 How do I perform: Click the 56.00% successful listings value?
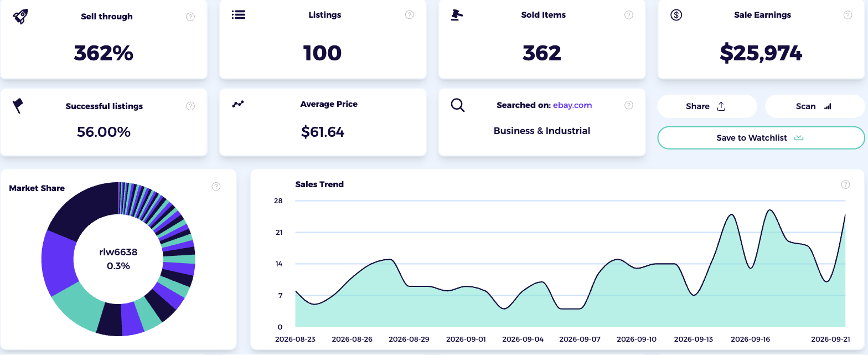click(104, 132)
